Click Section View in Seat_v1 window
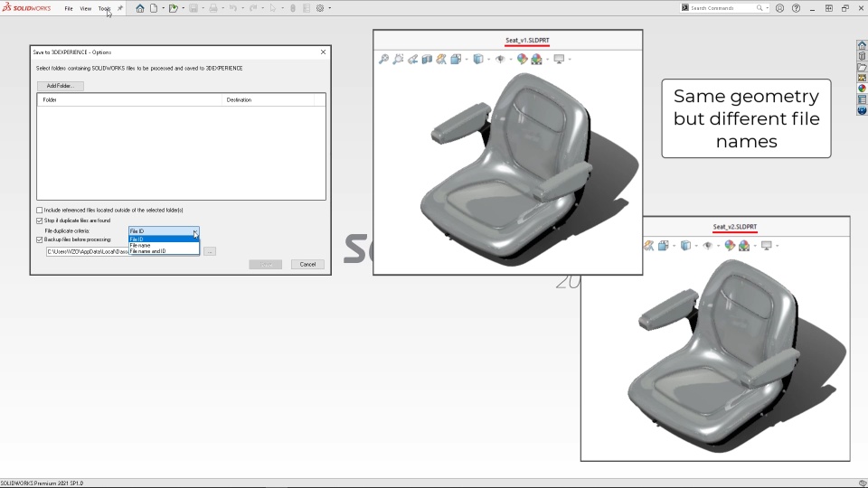 coord(427,59)
